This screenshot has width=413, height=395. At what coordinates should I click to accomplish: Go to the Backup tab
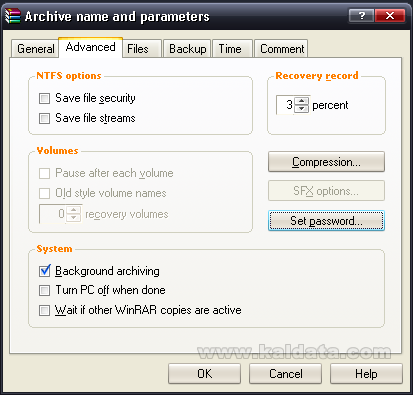click(187, 49)
